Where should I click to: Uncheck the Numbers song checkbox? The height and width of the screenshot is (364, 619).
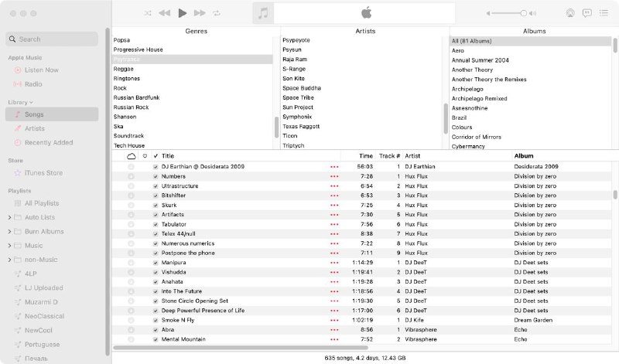(156, 177)
